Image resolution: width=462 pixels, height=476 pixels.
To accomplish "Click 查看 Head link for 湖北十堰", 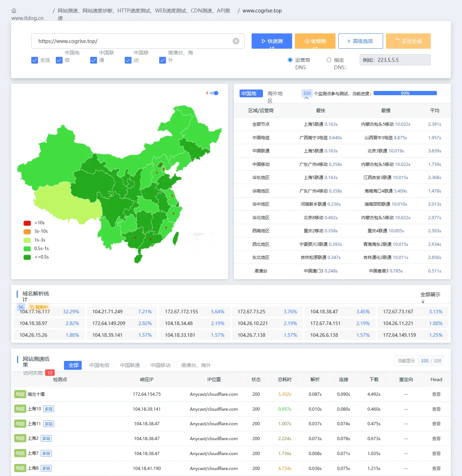I will click(x=436, y=394).
